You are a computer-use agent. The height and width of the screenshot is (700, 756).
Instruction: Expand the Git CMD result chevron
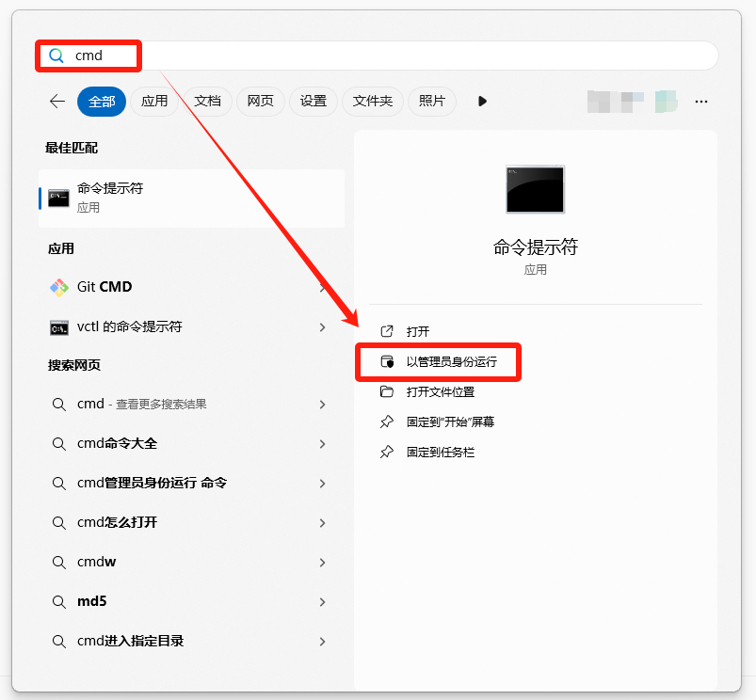point(322,287)
